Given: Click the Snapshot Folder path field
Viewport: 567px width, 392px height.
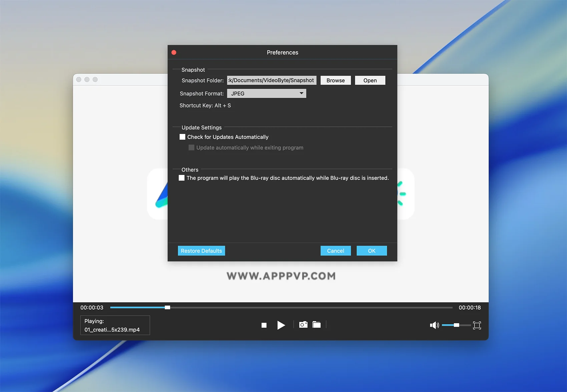Looking at the screenshot, I should [271, 80].
